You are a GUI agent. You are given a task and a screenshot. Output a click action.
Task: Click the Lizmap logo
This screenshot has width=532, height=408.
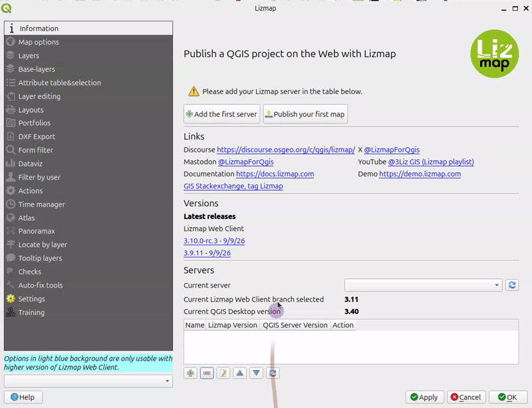click(494, 54)
